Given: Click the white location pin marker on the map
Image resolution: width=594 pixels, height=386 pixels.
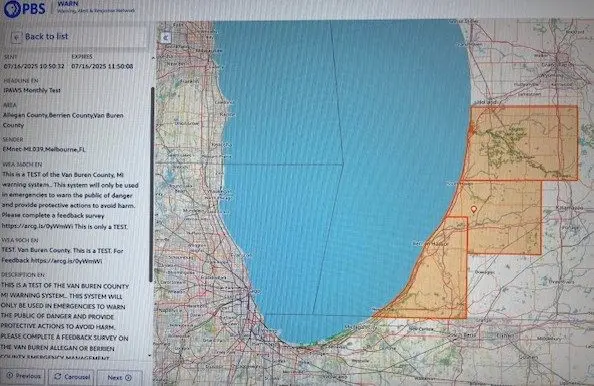Looking at the screenshot, I should (473, 209).
